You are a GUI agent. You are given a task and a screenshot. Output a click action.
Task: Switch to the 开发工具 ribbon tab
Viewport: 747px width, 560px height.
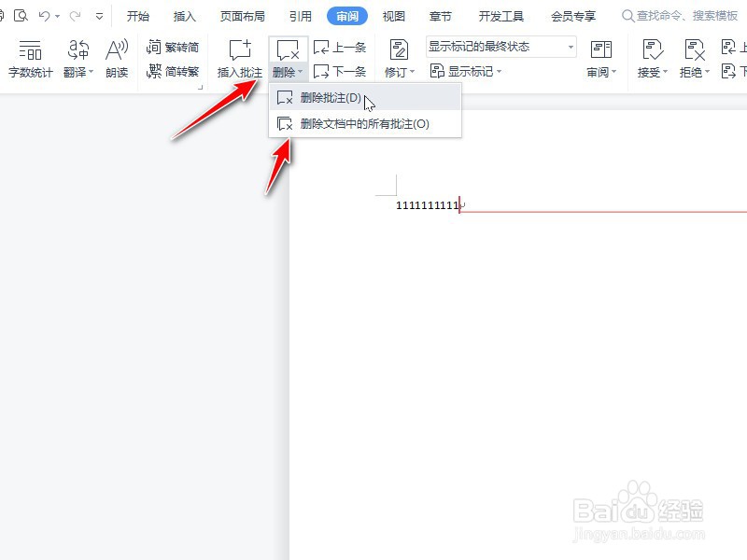(501, 15)
